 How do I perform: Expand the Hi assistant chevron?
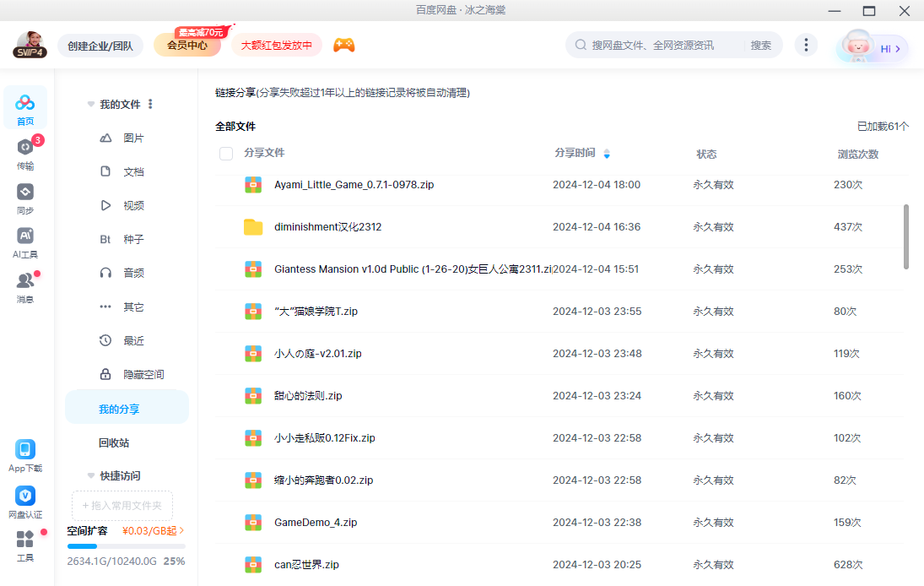898,49
